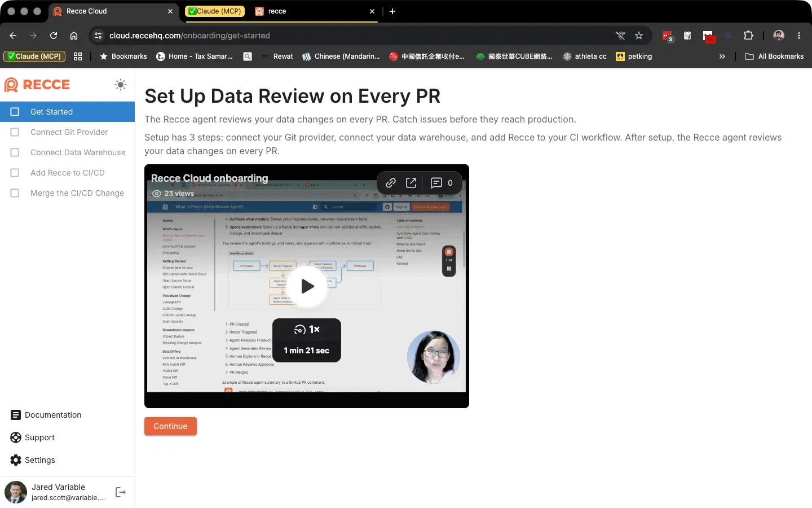Image resolution: width=812 pixels, height=508 pixels.
Task: Click the Continue button
Action: 170,426
